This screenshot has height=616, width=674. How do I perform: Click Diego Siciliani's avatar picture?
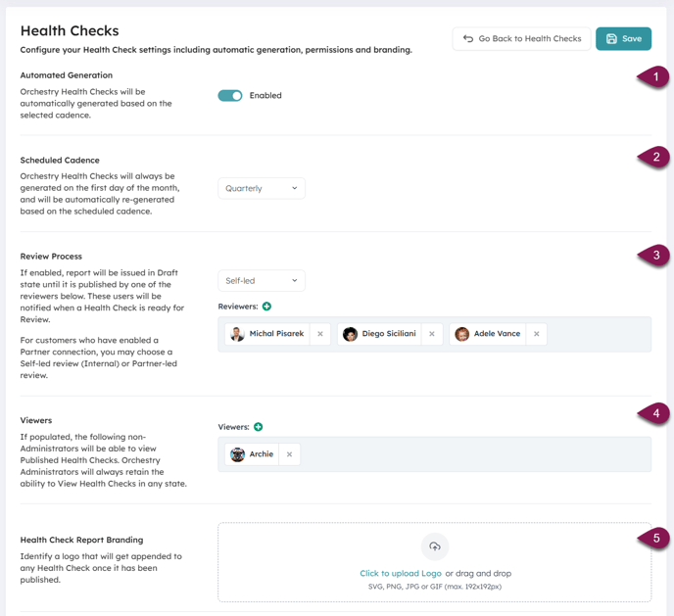click(x=350, y=334)
